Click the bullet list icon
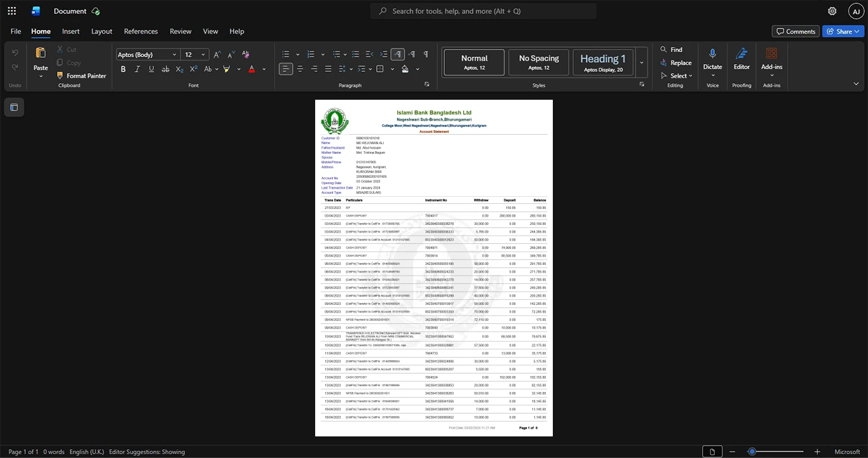Image resolution: width=868 pixels, height=458 pixels. [x=286, y=55]
